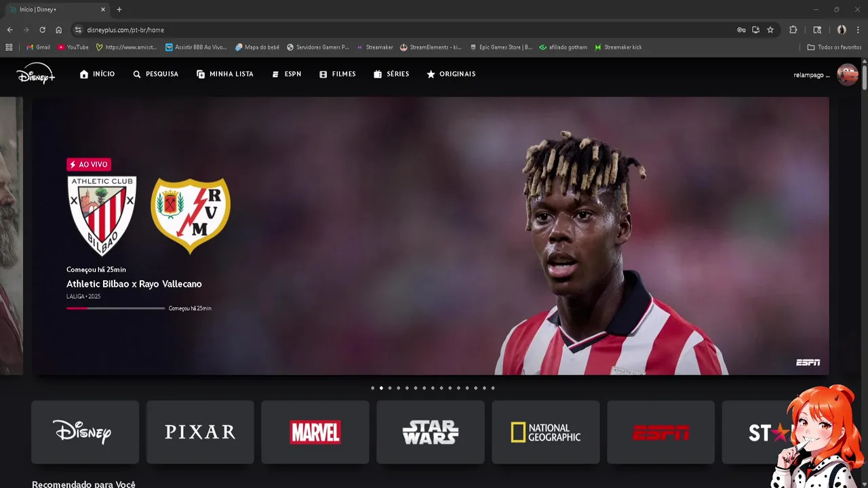Click the AO VIVO live badge
The width and height of the screenshot is (868, 488).
(89, 165)
